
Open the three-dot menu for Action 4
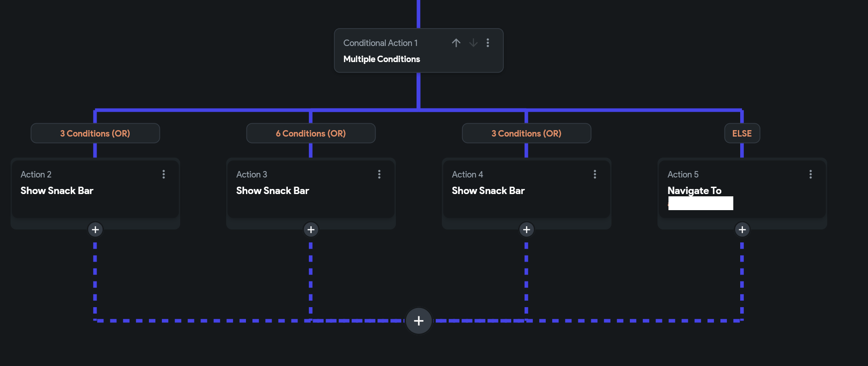(595, 174)
